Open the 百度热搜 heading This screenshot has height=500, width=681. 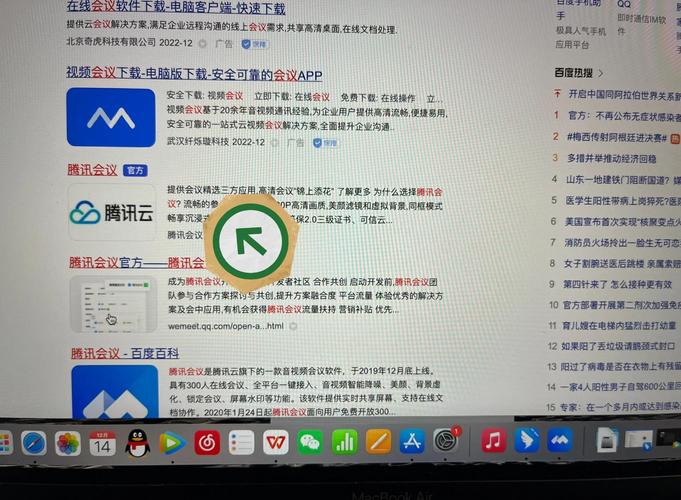573,73
